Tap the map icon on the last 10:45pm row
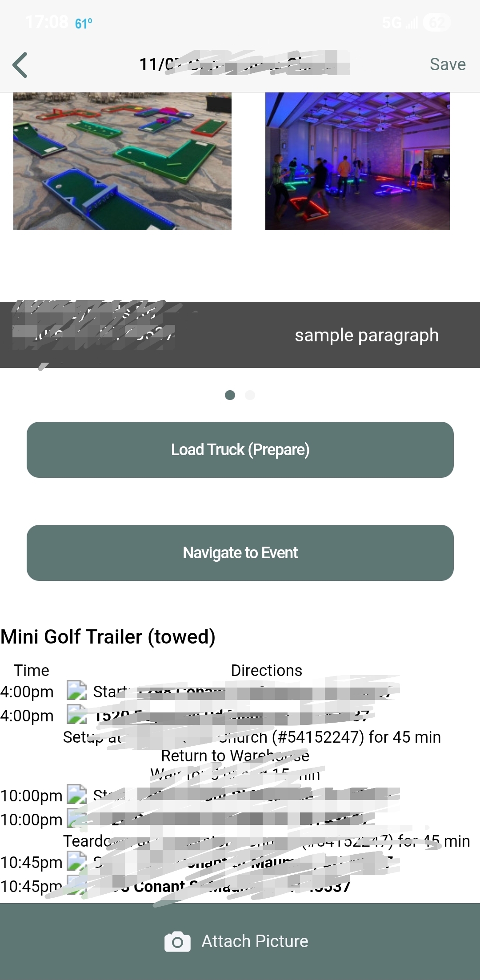480x980 pixels. pyautogui.click(x=76, y=885)
